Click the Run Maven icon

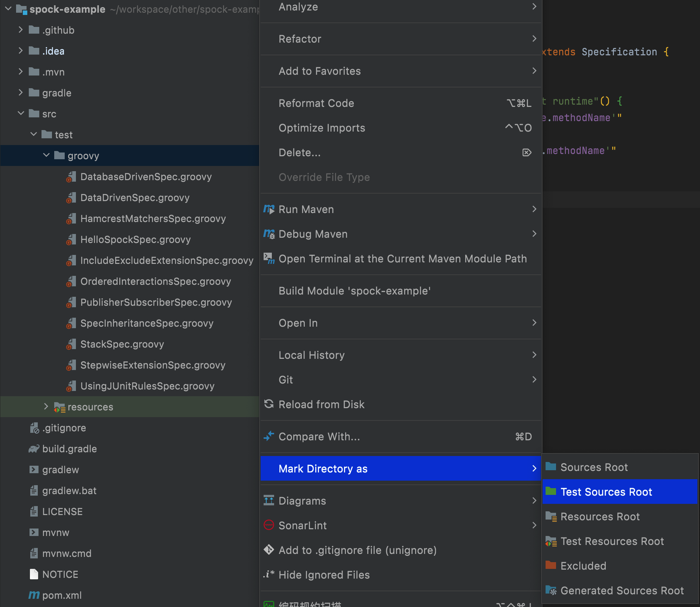269,209
